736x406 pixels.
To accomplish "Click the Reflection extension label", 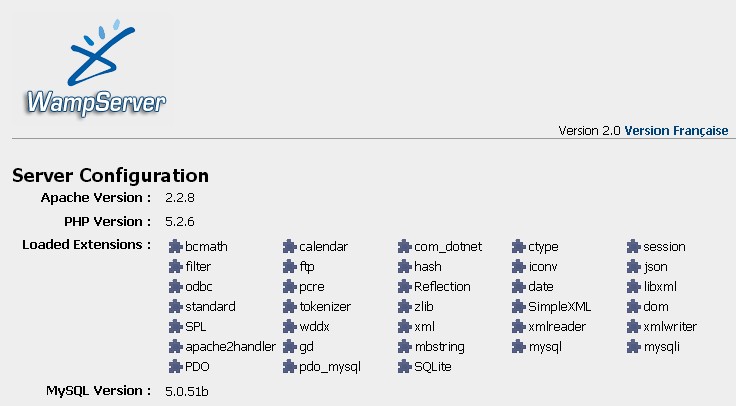I will tap(442, 287).
